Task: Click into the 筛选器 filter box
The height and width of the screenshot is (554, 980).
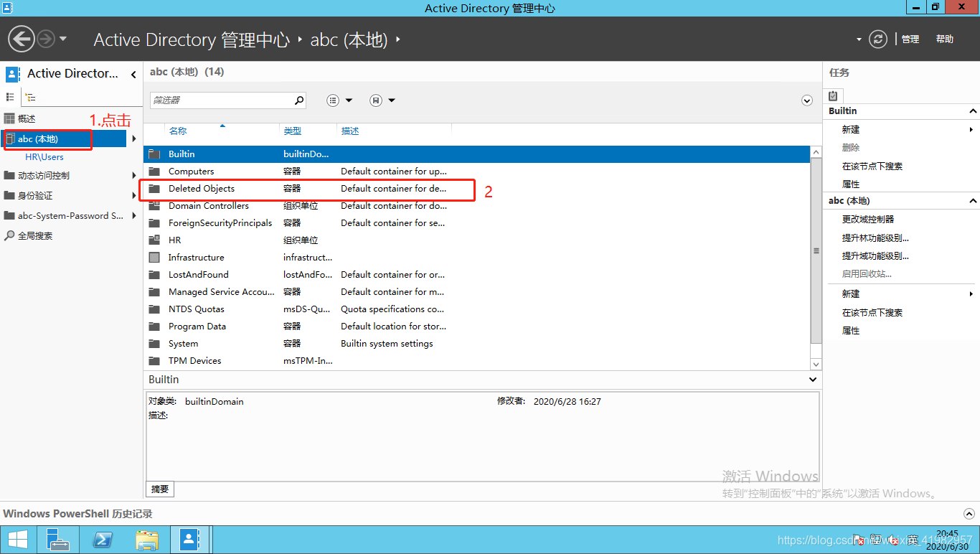Action: coord(222,100)
